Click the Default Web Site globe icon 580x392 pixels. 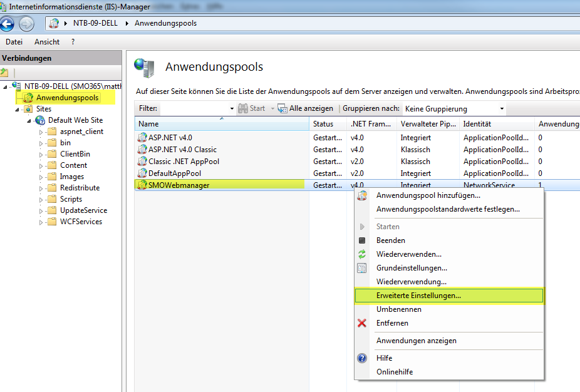tap(40, 120)
